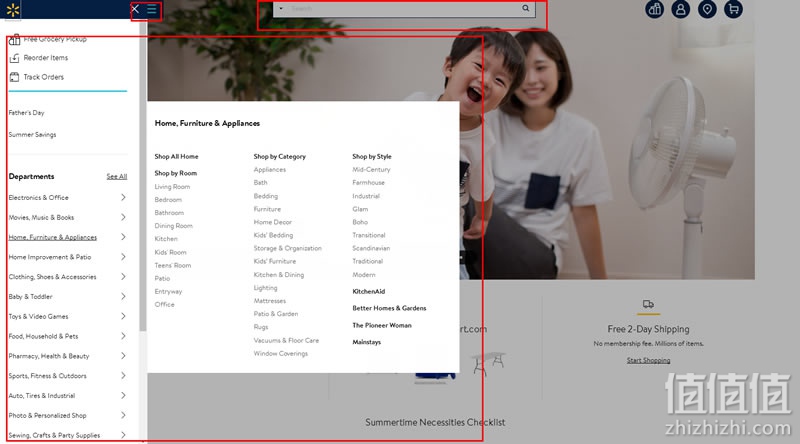800x444 pixels.
Task: Expand Sports, Fitness & Outdoors chevron
Action: [x=123, y=376]
